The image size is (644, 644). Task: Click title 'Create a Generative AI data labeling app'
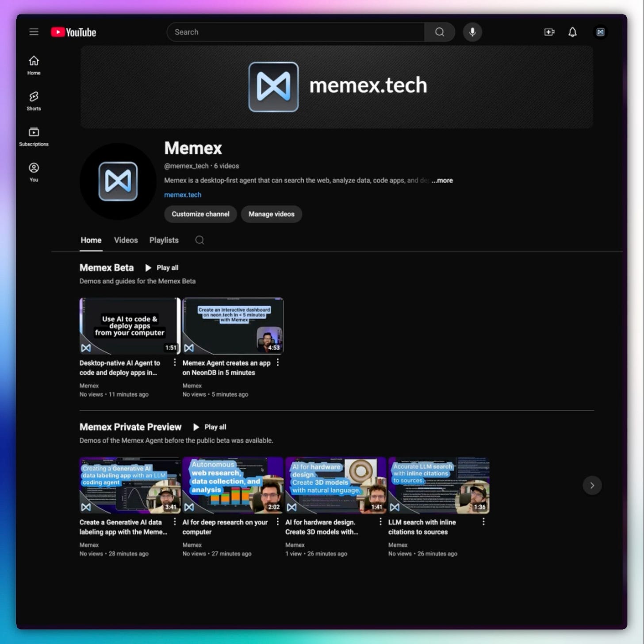click(123, 527)
